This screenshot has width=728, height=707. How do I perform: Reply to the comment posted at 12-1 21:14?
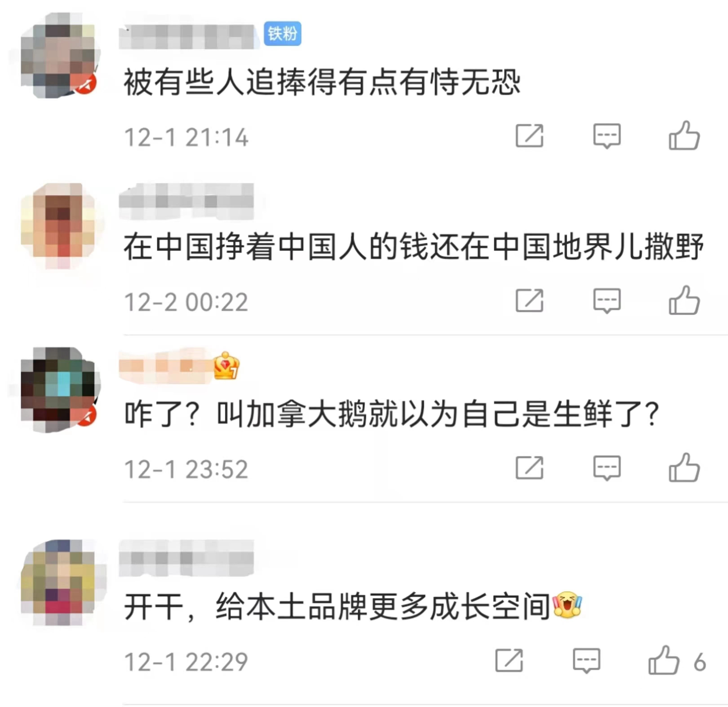[x=607, y=136]
